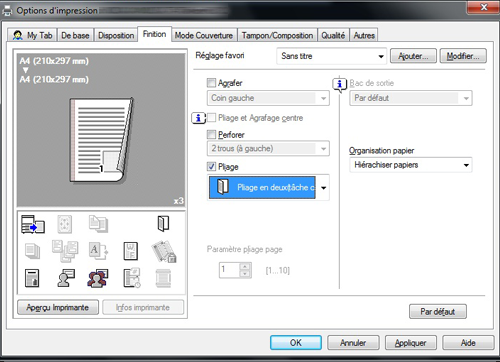Viewport: 500px width, 362px height.
Task: Open the 2 trous (à gauche) dropdown
Action: point(268,148)
